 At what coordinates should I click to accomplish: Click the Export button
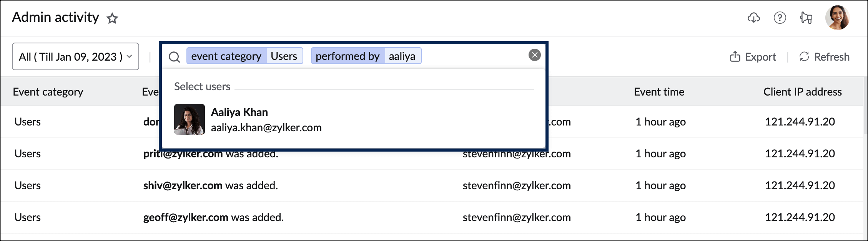tap(753, 57)
